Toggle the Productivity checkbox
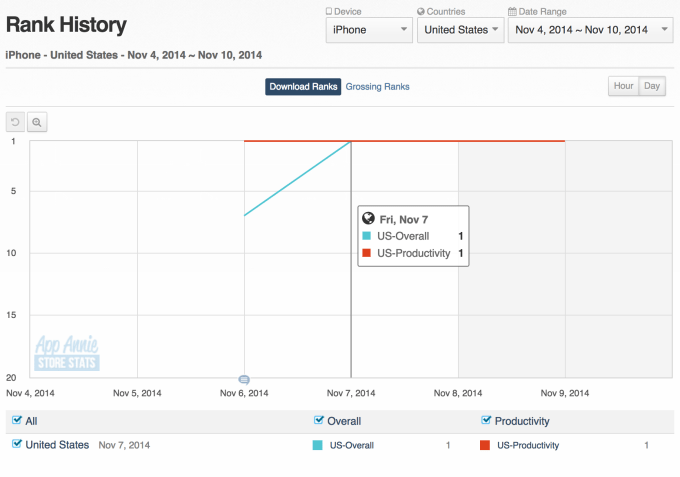 click(x=486, y=421)
